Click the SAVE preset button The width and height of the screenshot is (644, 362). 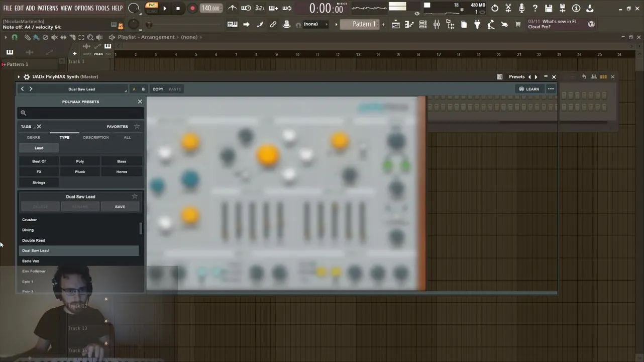click(120, 207)
